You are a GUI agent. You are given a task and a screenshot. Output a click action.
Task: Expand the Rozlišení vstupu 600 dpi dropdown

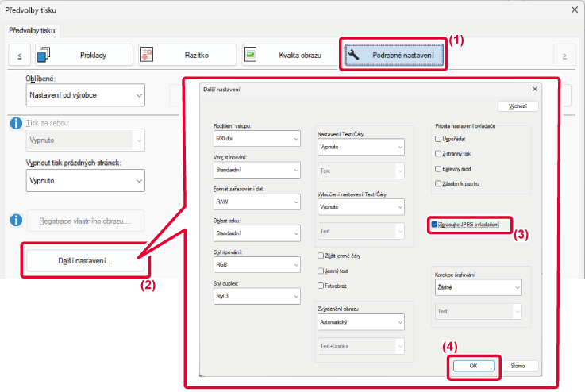(256, 139)
